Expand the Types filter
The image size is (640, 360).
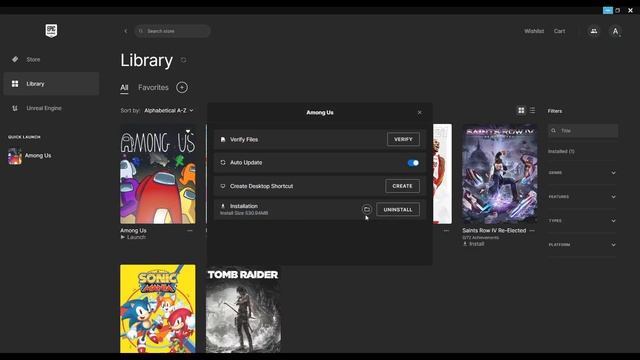coord(582,221)
